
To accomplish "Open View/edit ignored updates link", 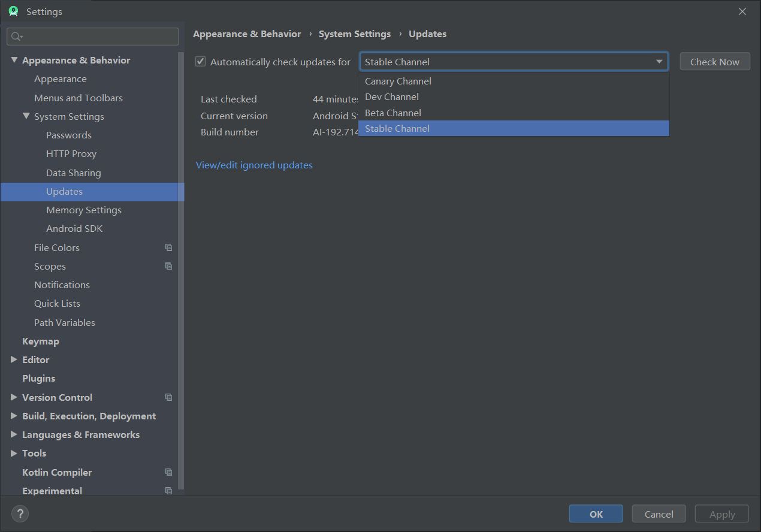I will tap(254, 165).
